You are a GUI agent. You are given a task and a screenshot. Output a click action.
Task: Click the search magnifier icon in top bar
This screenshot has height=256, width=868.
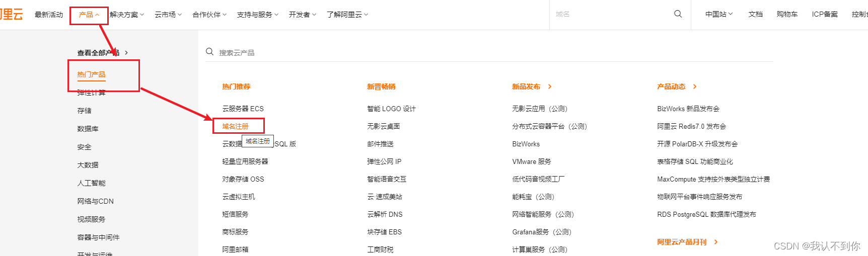(x=678, y=14)
